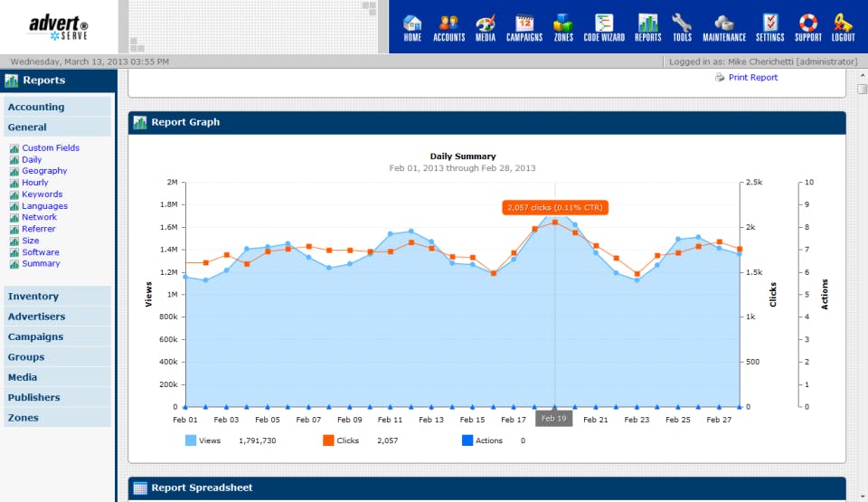
Task: Open the Hourly report link
Action: click(x=35, y=183)
